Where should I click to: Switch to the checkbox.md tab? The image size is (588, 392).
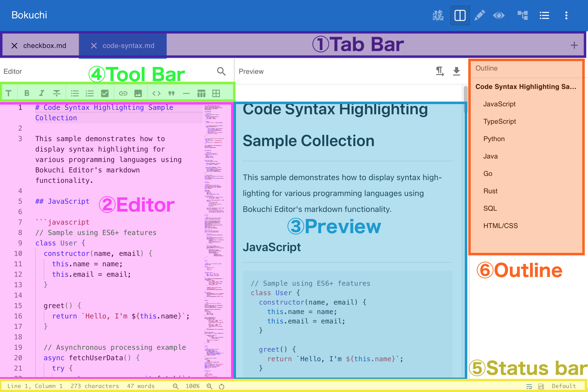(x=44, y=45)
